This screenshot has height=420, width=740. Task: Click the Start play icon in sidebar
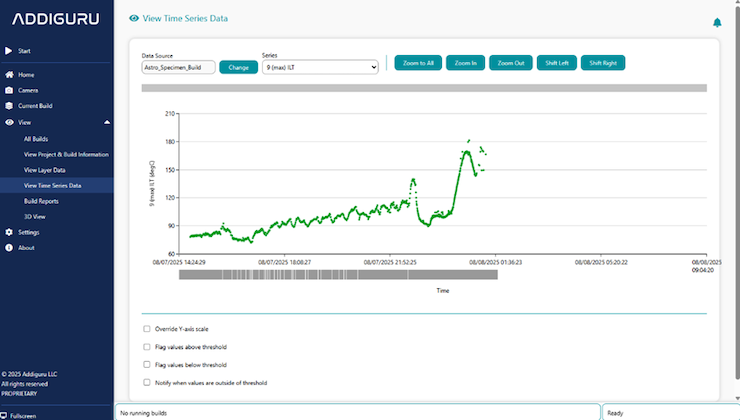click(x=8, y=50)
